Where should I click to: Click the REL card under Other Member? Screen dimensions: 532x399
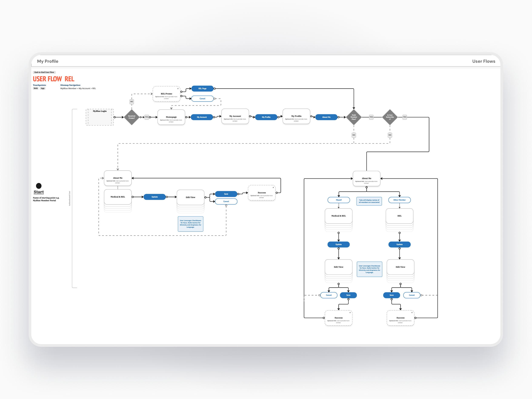(399, 216)
